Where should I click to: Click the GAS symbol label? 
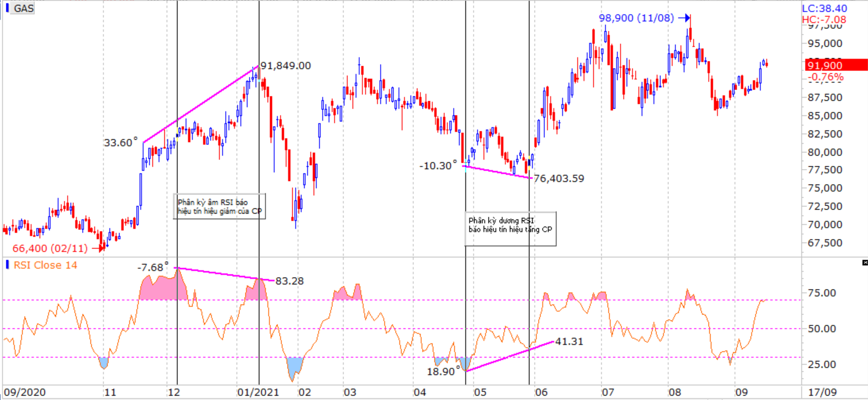(x=24, y=8)
